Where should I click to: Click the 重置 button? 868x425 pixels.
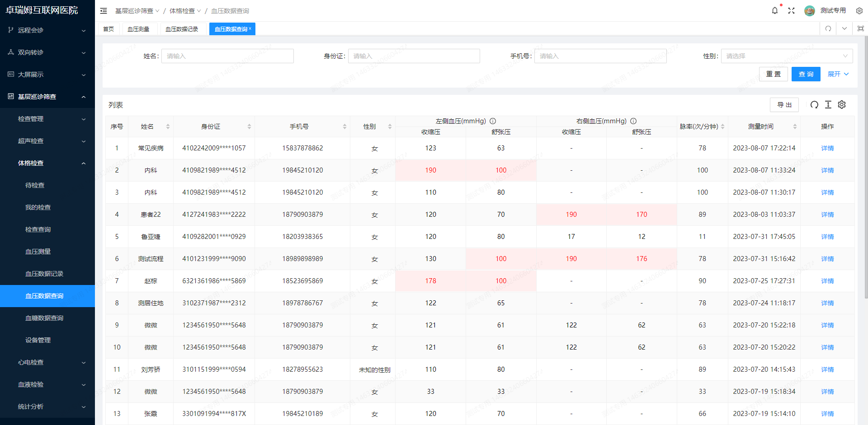click(x=773, y=74)
